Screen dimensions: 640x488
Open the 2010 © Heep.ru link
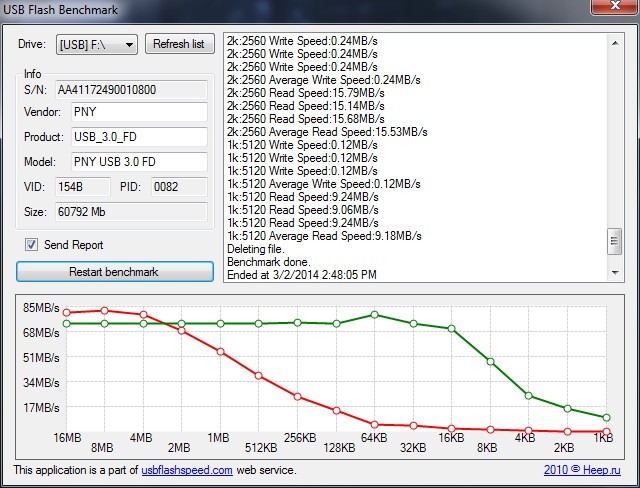point(582,470)
